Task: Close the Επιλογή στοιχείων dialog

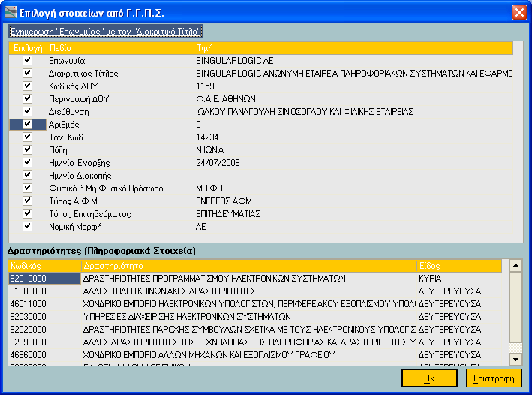Action: 519,13
